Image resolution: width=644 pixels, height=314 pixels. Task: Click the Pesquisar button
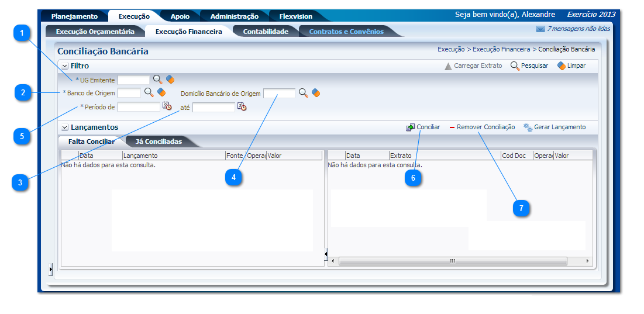pyautogui.click(x=529, y=66)
